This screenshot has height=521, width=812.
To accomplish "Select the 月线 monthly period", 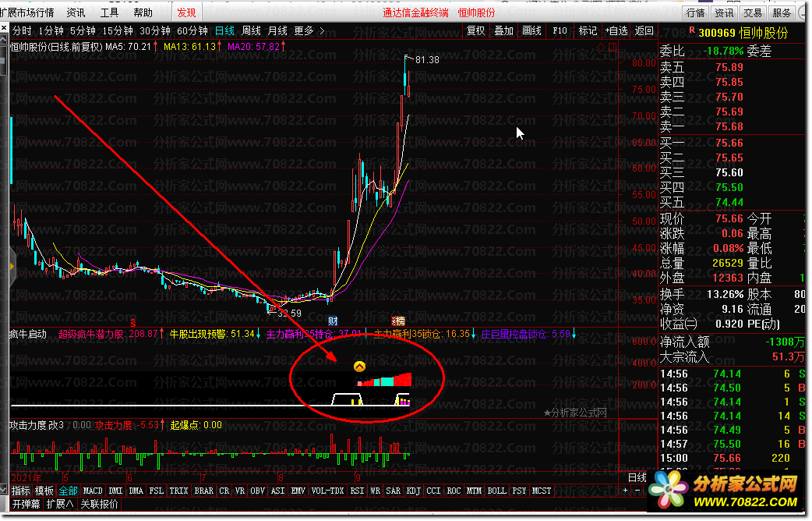I will click(x=277, y=31).
